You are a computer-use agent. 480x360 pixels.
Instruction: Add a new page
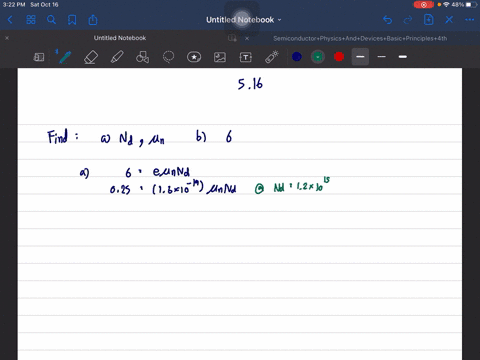coord(429,20)
